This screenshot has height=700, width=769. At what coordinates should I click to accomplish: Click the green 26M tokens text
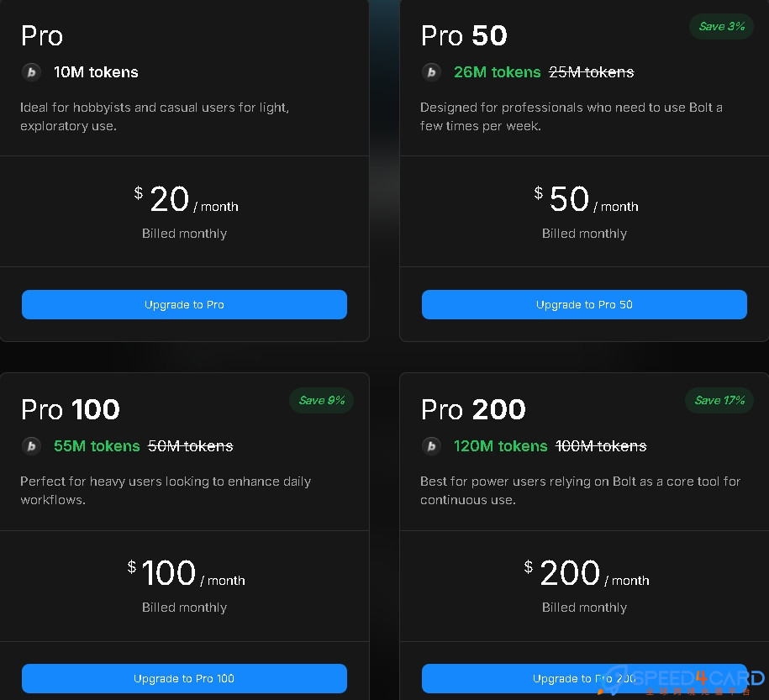click(497, 72)
